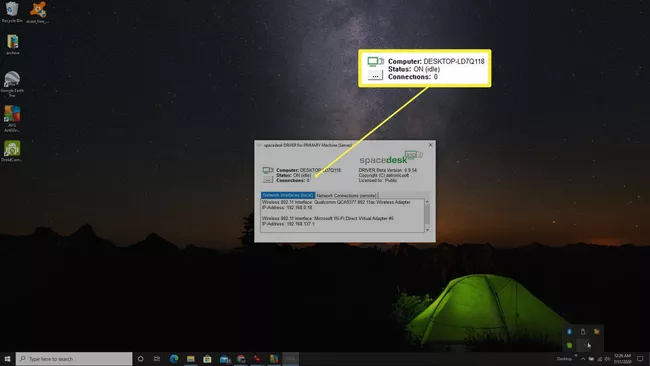Select the Google Earth Pro desktop shortcut
This screenshot has height=366, width=650.
[12, 84]
